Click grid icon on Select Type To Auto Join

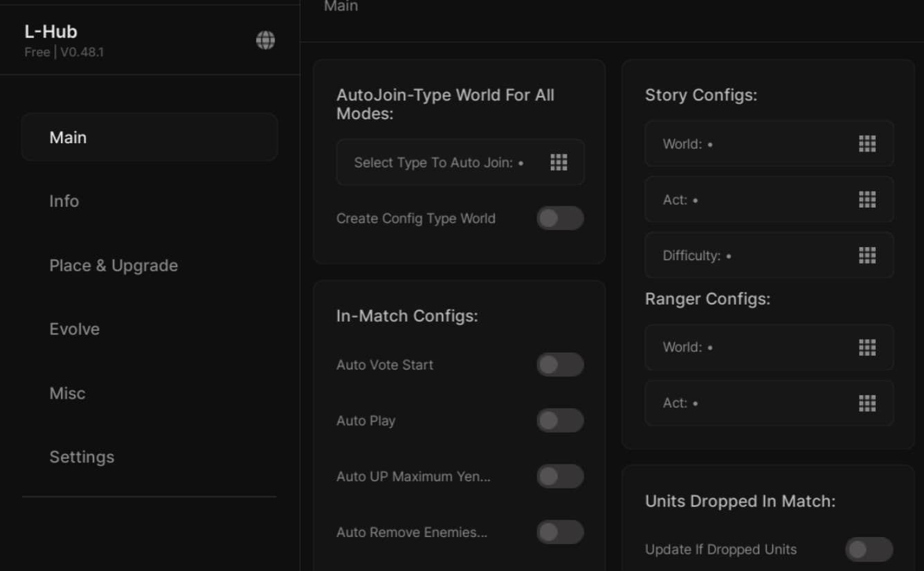(x=559, y=163)
